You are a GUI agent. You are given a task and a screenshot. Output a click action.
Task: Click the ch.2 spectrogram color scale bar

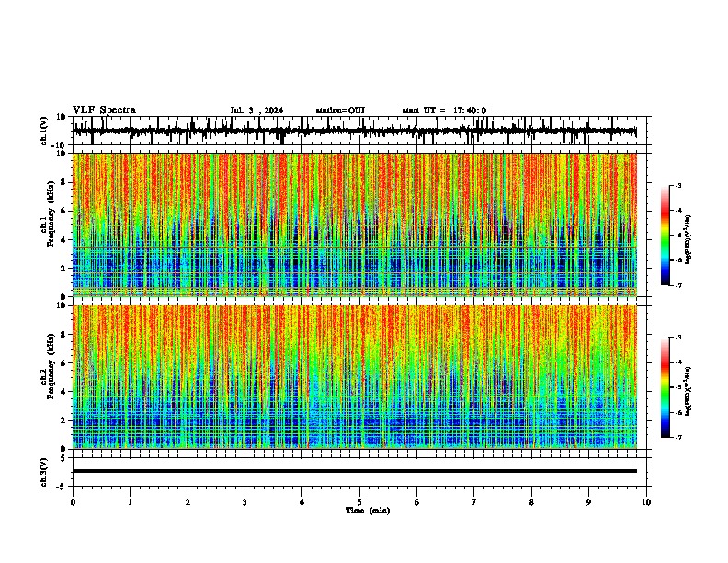665,387
